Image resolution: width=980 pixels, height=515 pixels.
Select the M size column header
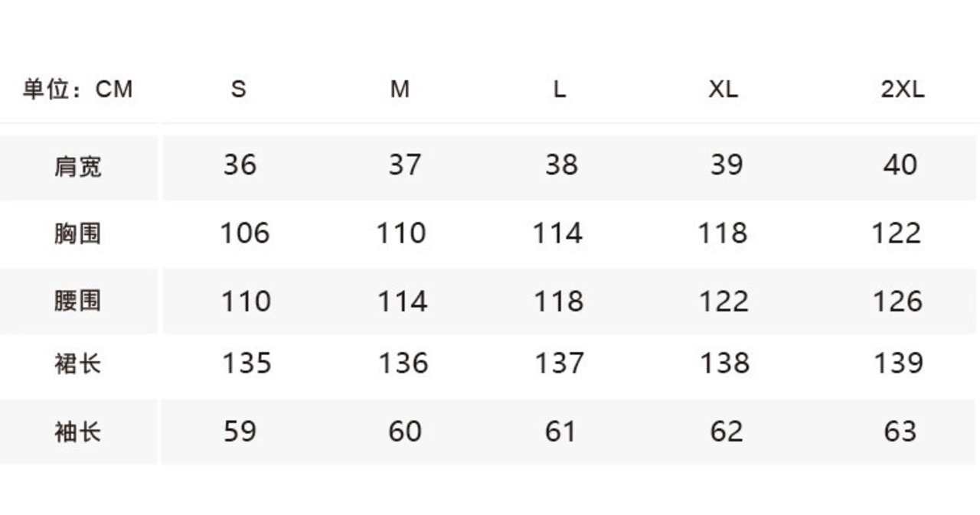[400, 90]
